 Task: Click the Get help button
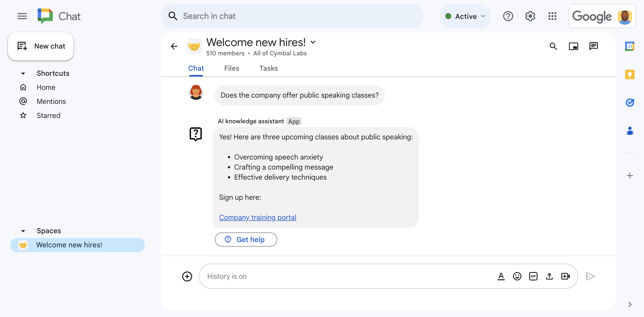pyautogui.click(x=246, y=240)
